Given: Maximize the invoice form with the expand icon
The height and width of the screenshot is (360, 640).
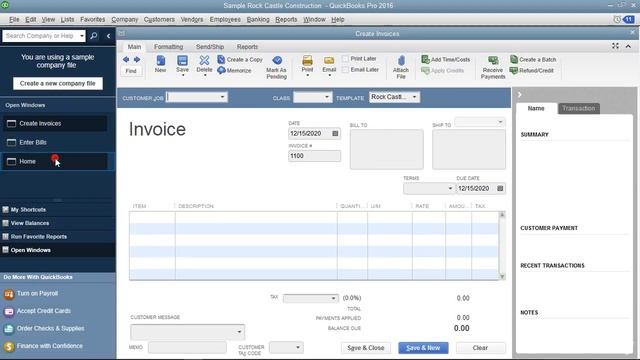Looking at the screenshot, I should coord(615,46).
